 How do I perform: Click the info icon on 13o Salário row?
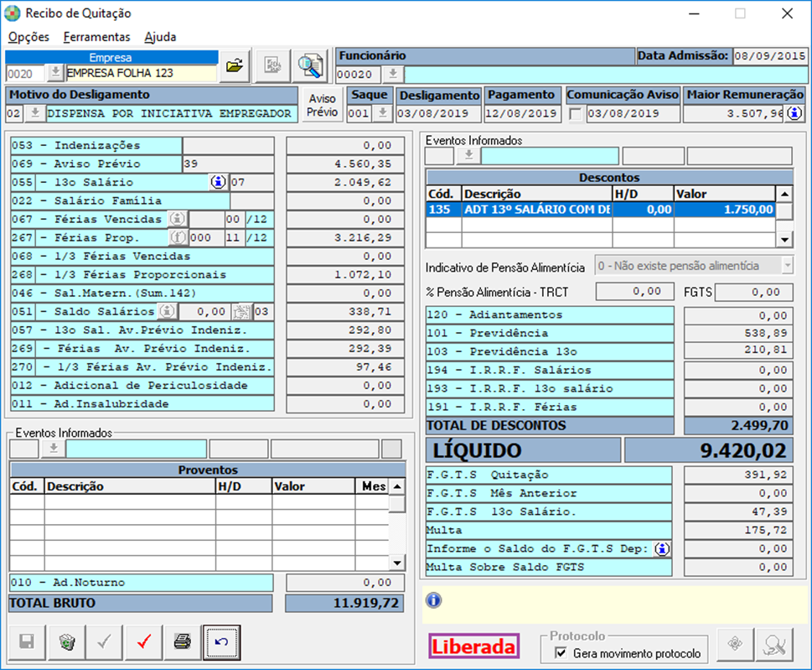pyautogui.click(x=218, y=182)
